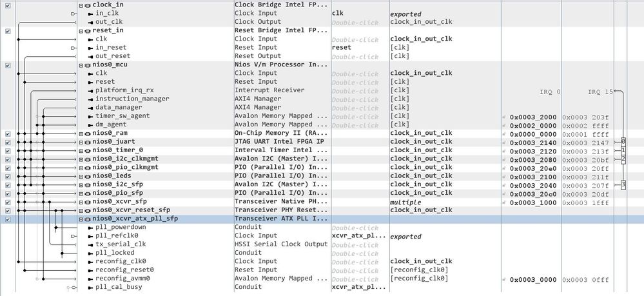Disable the nios0_xcvr_atx_pll_sfp checkbox

tap(8, 219)
